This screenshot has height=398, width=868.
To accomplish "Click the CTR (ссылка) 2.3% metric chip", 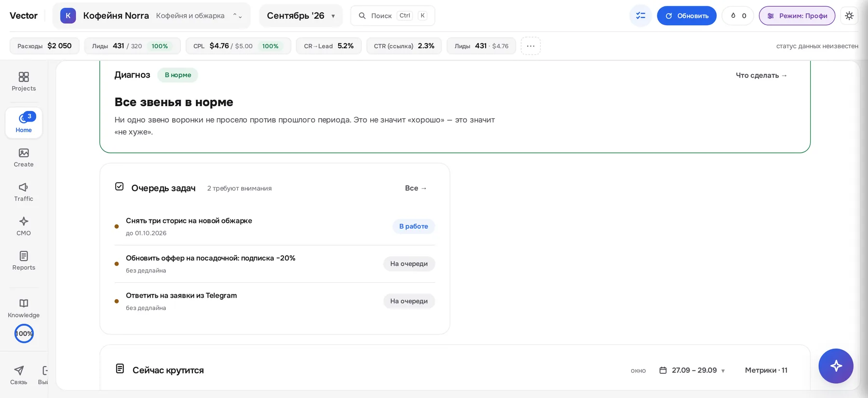I will 404,46.
